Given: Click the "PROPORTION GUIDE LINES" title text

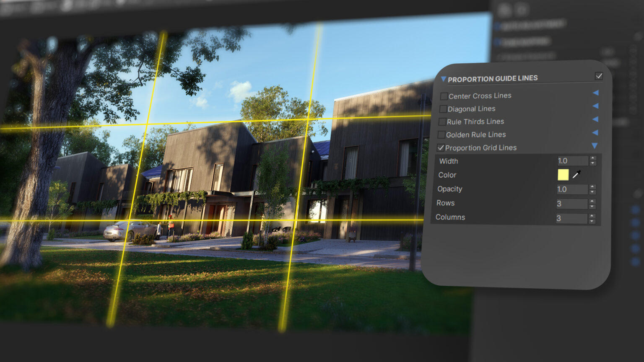Looking at the screenshot, I should 493,78.
